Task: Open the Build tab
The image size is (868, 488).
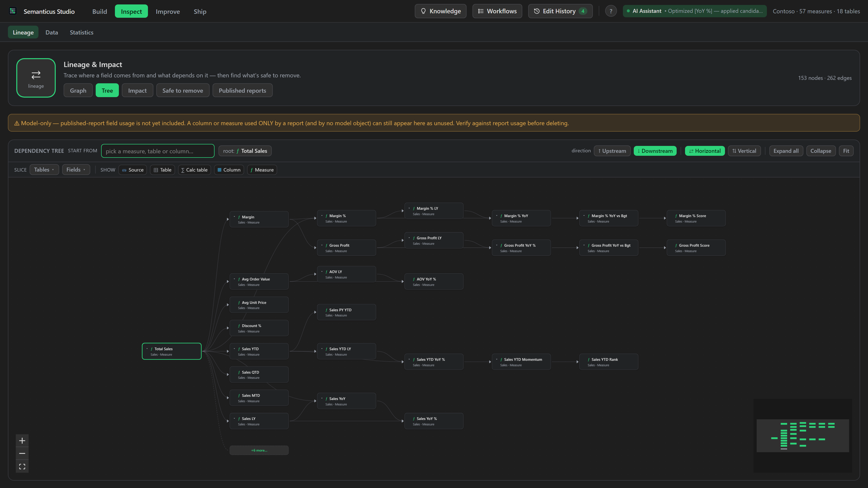Action: point(99,11)
